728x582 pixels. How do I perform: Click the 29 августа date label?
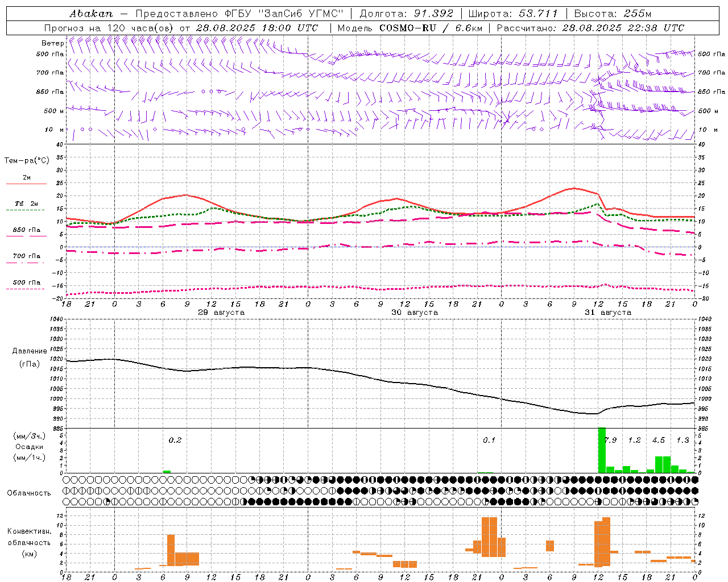coord(221,313)
